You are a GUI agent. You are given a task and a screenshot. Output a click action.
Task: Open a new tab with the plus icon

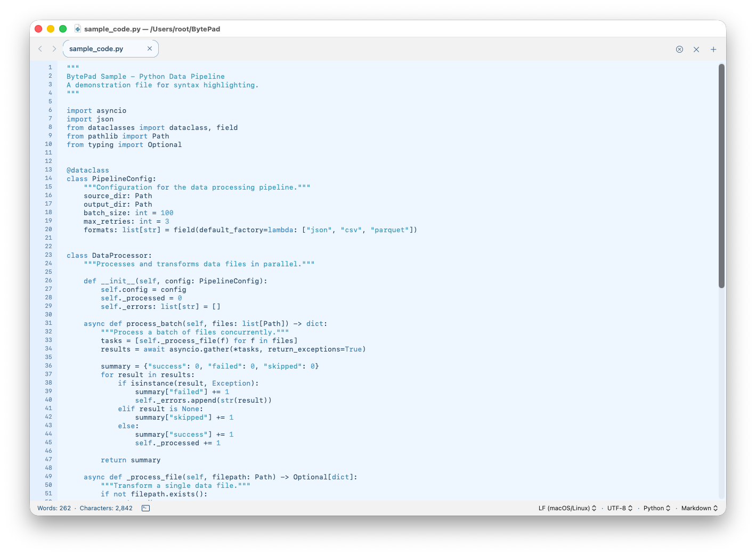[713, 49]
